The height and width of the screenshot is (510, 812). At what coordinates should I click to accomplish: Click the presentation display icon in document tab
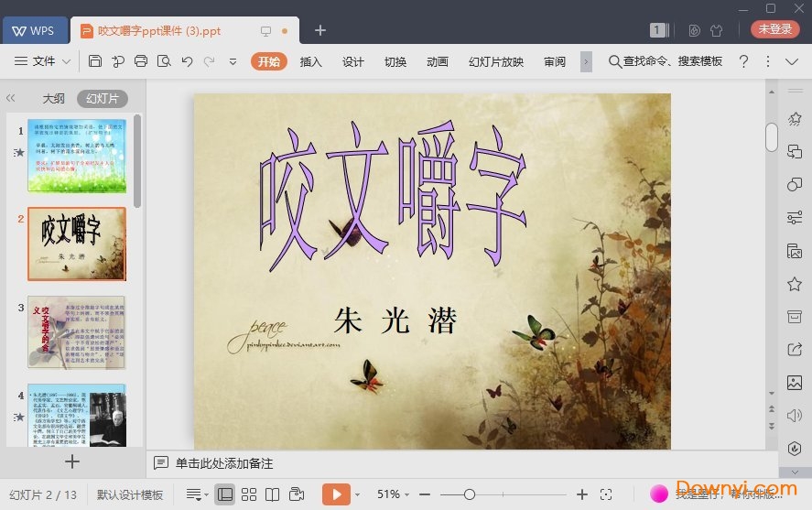265,31
